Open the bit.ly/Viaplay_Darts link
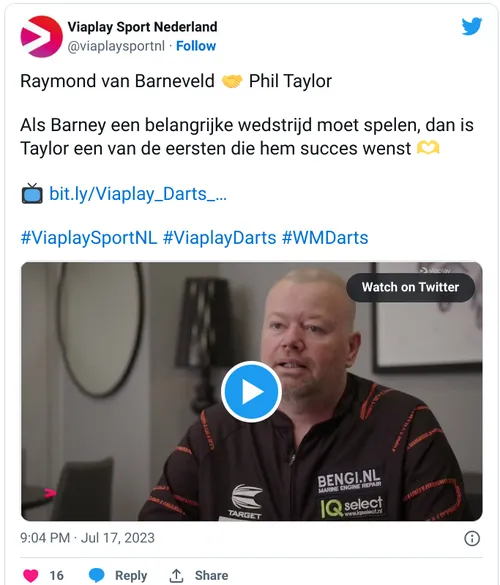The height and width of the screenshot is (585, 500). (138, 194)
